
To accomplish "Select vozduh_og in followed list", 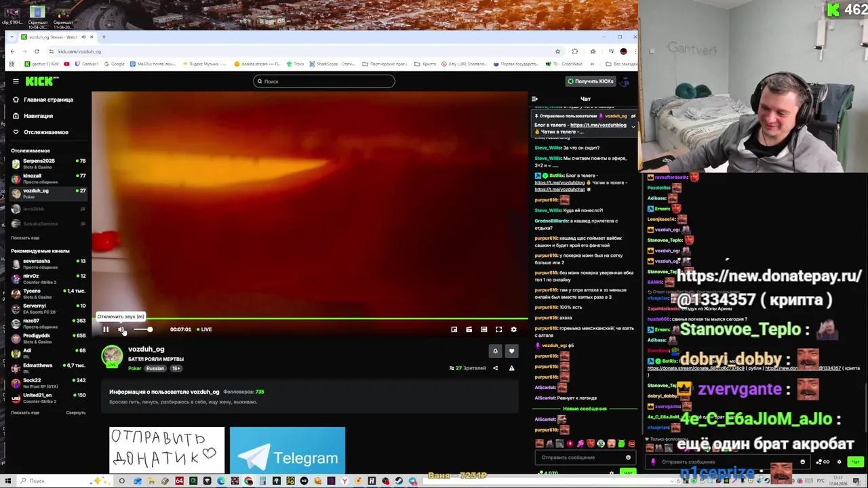I will coord(48,193).
